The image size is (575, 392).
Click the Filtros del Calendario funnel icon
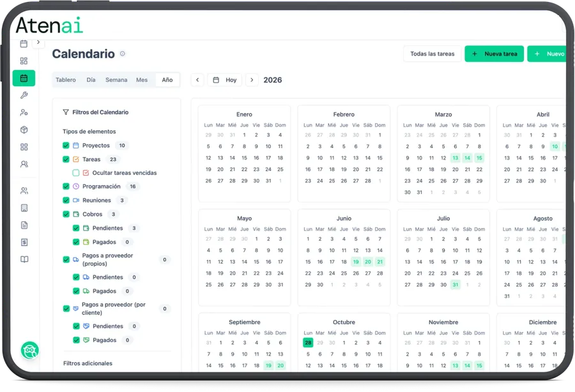point(66,112)
